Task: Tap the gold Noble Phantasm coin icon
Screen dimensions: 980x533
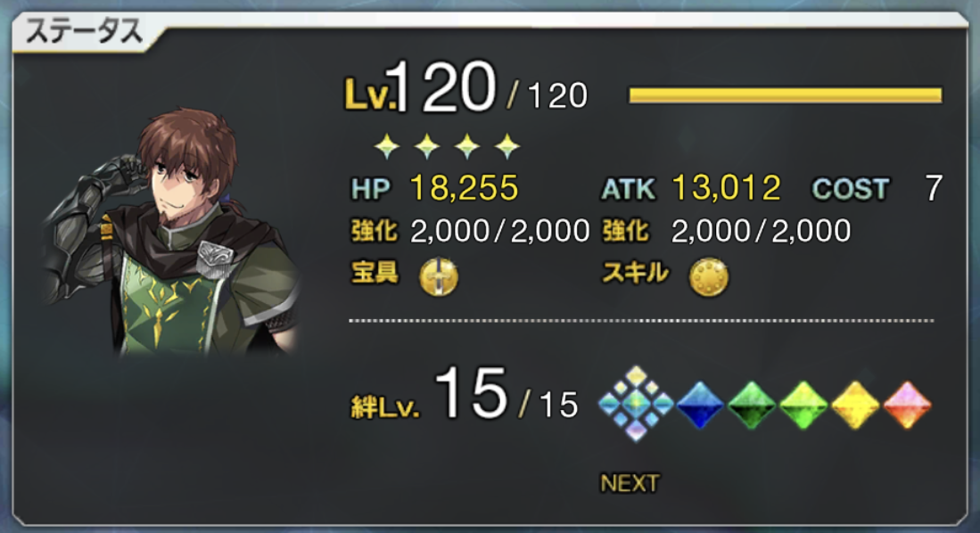Action: point(438,276)
